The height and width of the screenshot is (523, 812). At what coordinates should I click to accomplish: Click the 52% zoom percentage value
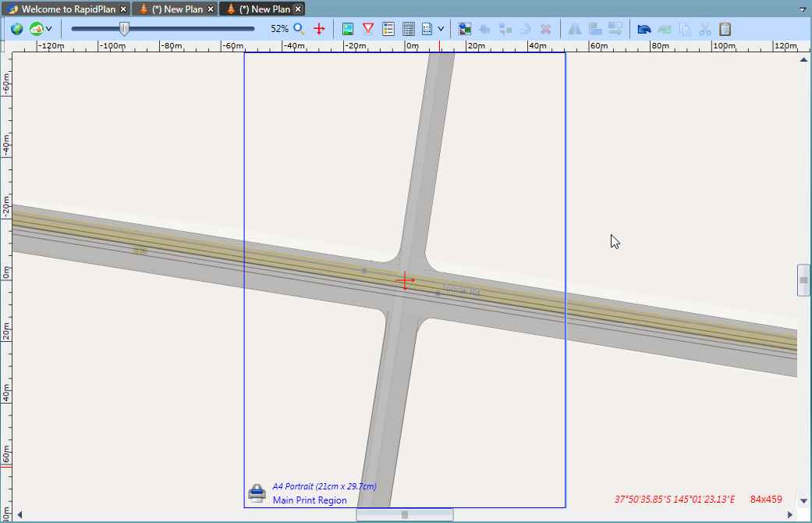tap(280, 29)
